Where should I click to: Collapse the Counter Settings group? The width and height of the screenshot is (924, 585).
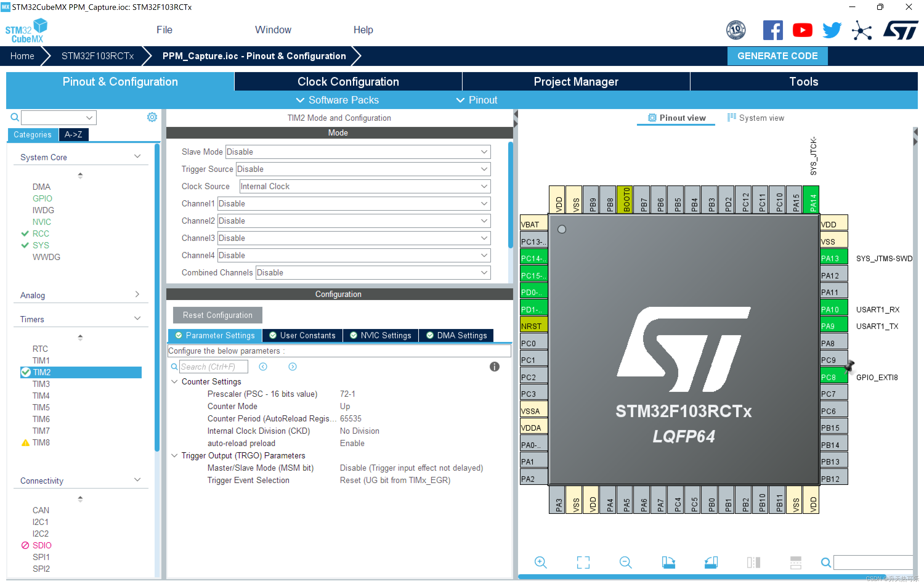pyautogui.click(x=175, y=382)
